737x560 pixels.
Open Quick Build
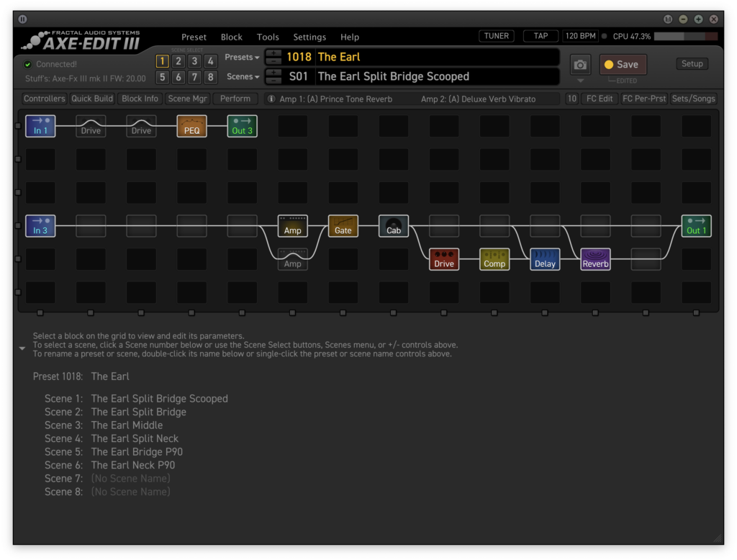coord(92,99)
